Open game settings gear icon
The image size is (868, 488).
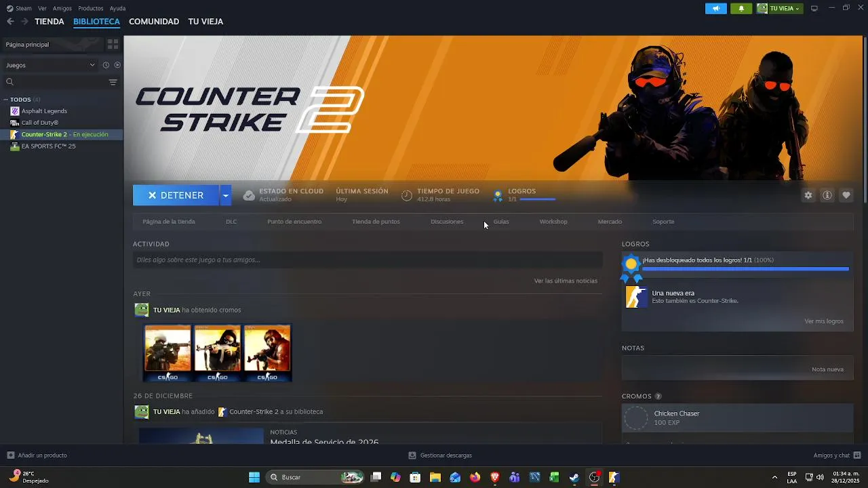pos(808,195)
